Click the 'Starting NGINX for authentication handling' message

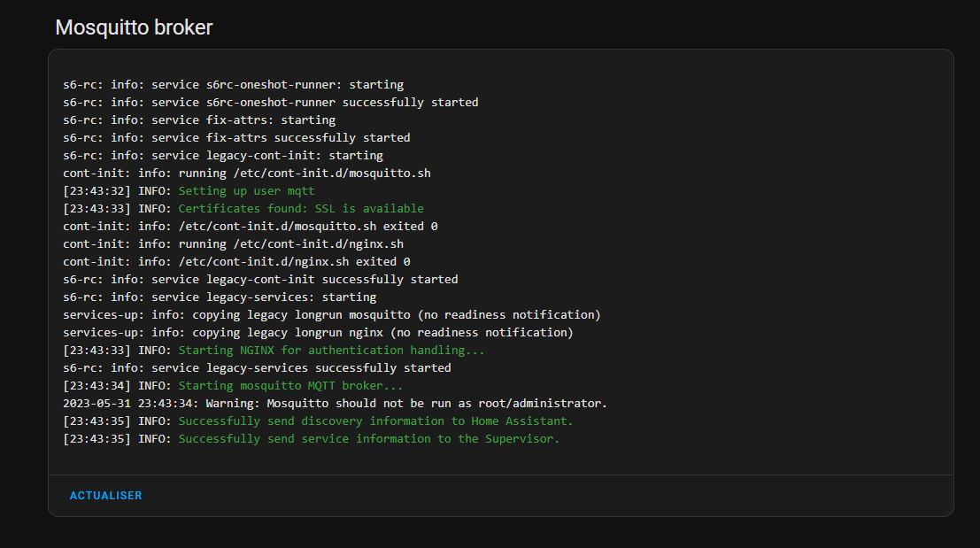click(x=331, y=351)
